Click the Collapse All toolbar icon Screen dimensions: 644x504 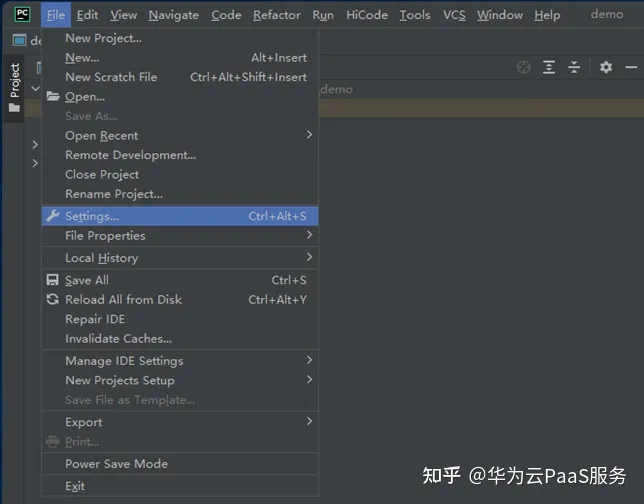pos(574,67)
